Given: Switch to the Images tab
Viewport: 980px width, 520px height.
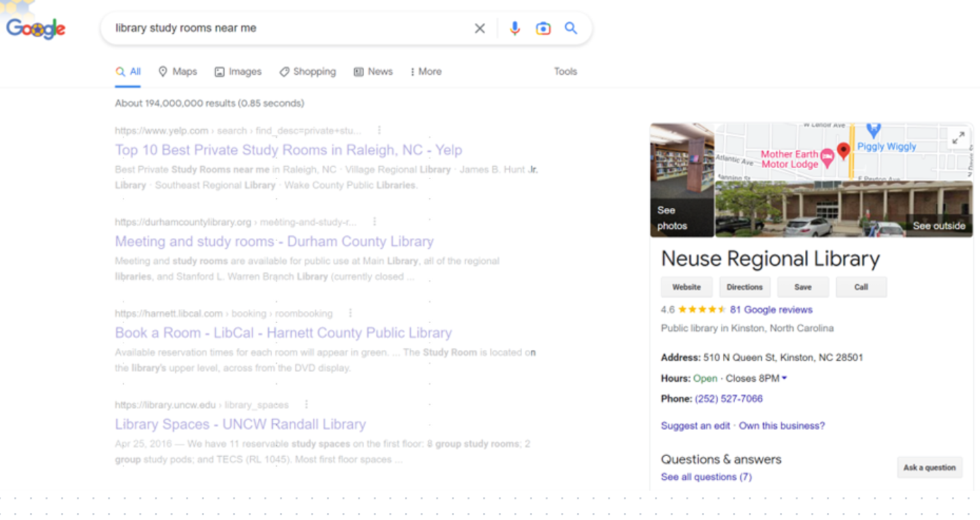Looking at the screenshot, I should pos(238,72).
